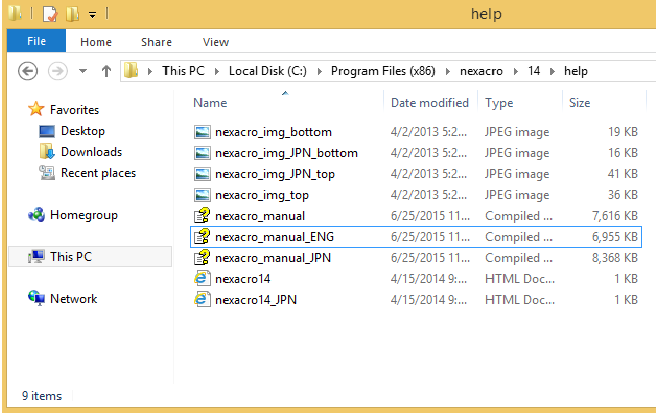
Task: Click the This PC computer icon in sidebar
Action: (36, 257)
